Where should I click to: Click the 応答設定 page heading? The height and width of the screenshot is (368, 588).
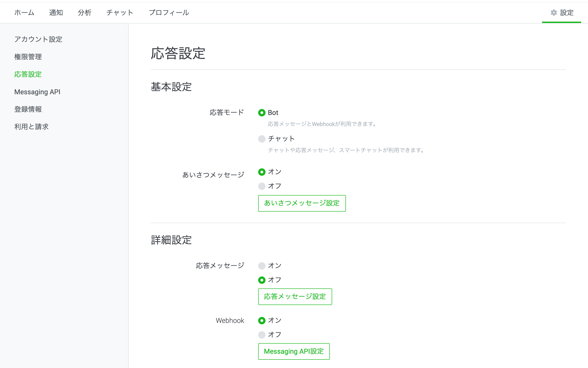click(x=178, y=53)
